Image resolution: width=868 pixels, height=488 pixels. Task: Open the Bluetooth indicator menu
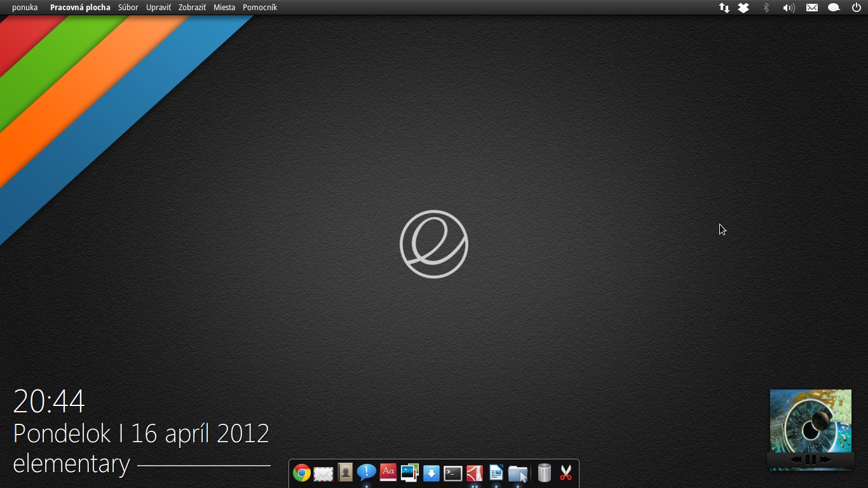tap(766, 8)
